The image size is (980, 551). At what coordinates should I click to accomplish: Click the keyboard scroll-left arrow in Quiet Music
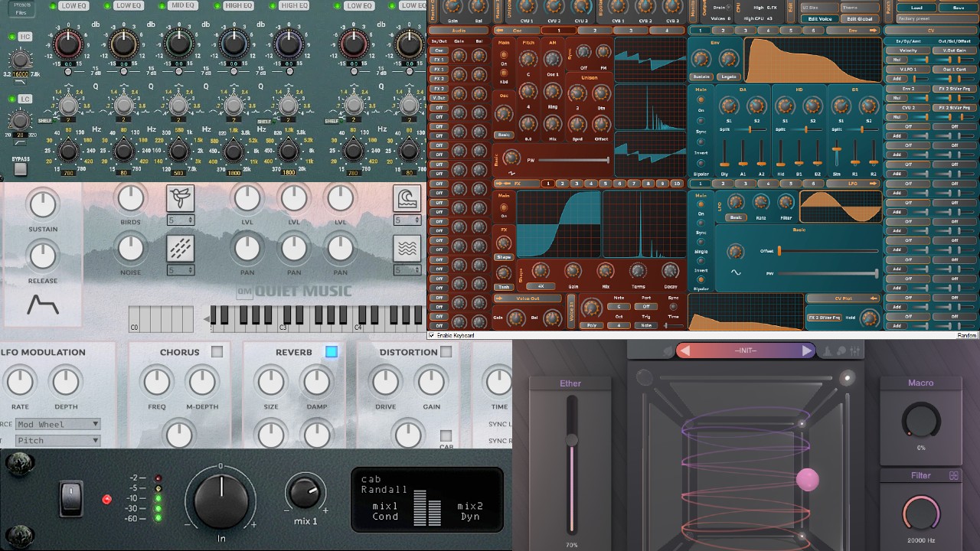[x=206, y=319]
